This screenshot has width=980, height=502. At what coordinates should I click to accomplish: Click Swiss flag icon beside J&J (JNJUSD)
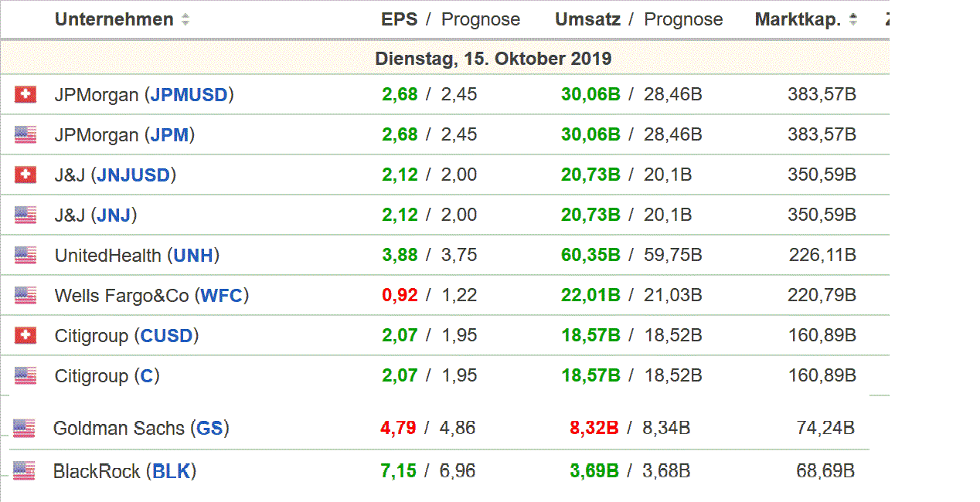(x=26, y=175)
